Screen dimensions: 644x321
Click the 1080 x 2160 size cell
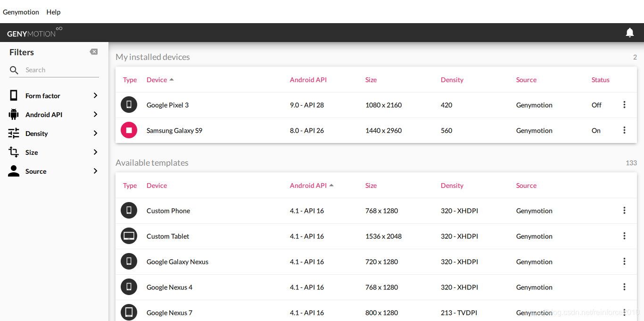(383, 105)
